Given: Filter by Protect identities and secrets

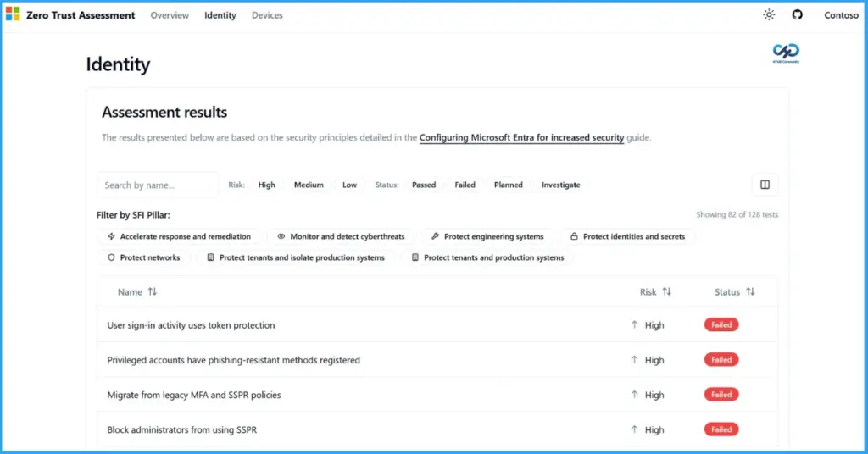Looking at the screenshot, I should 627,236.
